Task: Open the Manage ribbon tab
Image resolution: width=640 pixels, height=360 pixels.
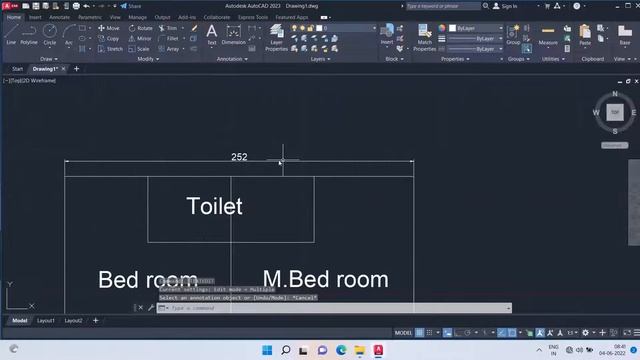Action: pos(138,17)
